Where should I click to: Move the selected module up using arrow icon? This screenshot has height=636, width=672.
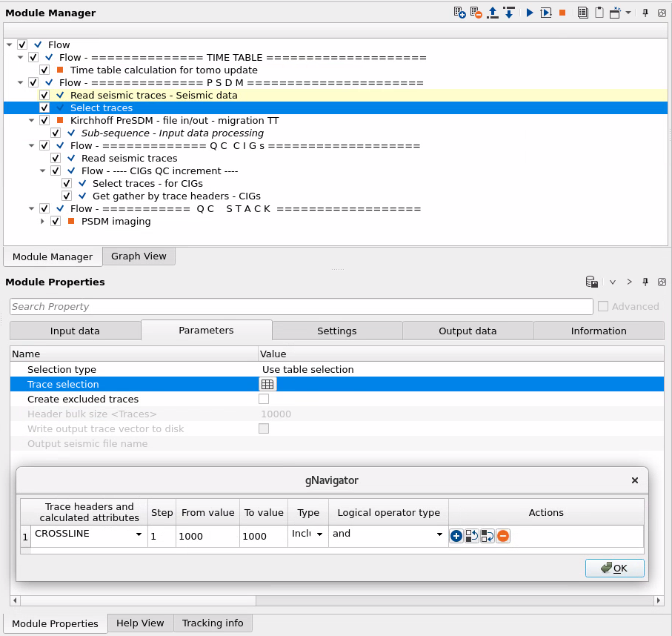click(492, 11)
